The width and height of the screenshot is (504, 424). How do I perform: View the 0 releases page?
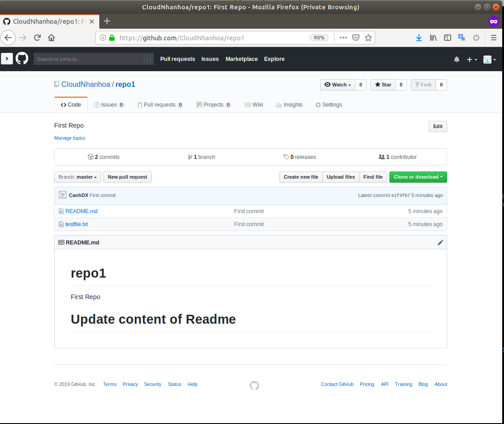(x=299, y=157)
